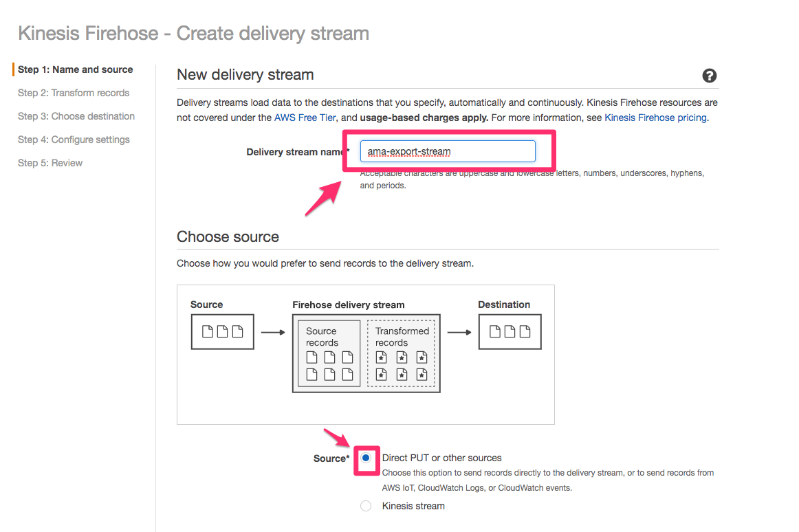
Task: Click the Transformed records star icons
Action: coord(402,366)
